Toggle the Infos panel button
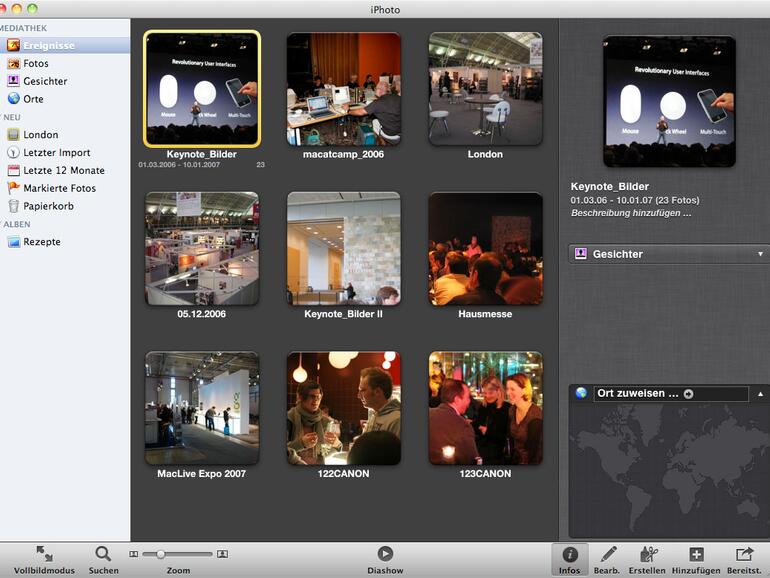 point(570,559)
